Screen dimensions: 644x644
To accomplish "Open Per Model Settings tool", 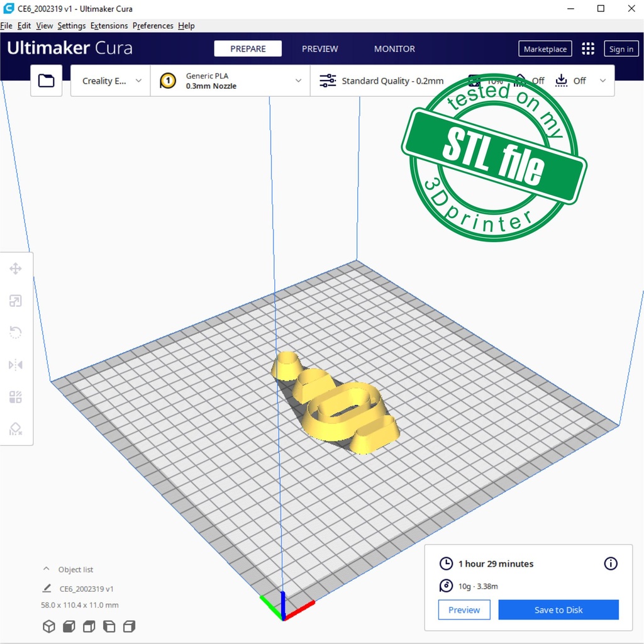I will click(x=16, y=397).
